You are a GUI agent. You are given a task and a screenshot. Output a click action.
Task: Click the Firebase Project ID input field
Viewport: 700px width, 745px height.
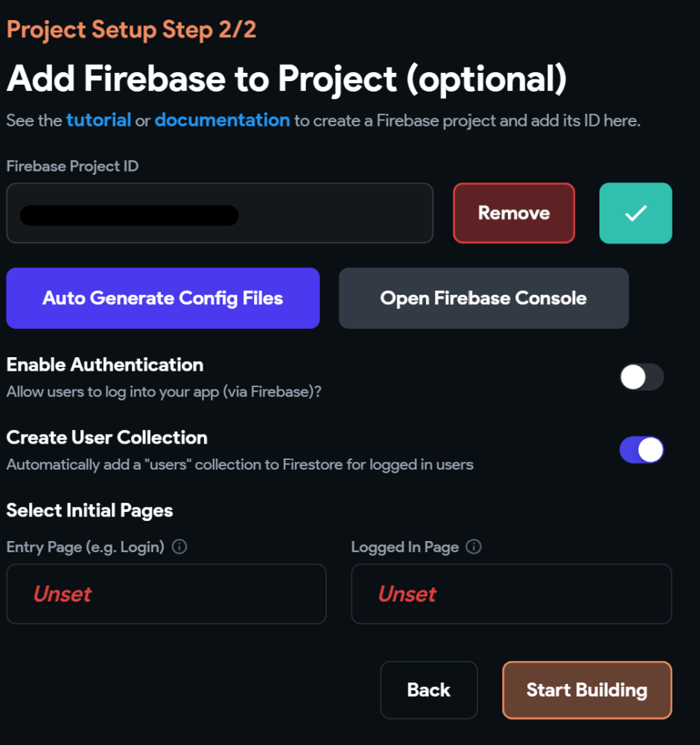pos(219,214)
